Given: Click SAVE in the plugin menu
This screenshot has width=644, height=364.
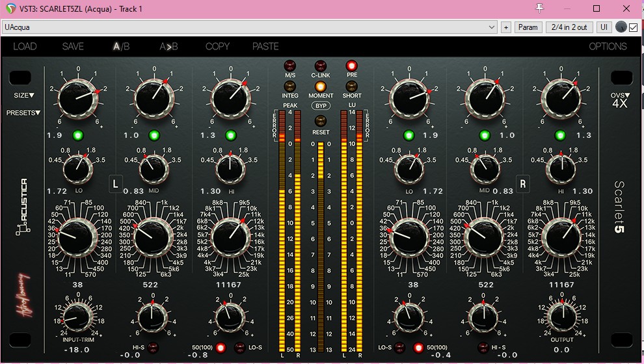Looking at the screenshot, I should pyautogui.click(x=73, y=46).
